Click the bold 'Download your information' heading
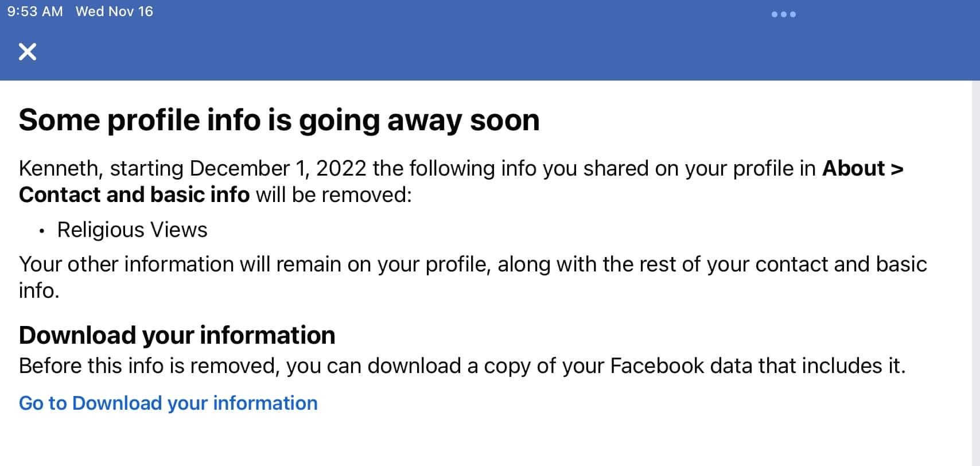This screenshot has height=466, width=980. pyautogui.click(x=177, y=335)
